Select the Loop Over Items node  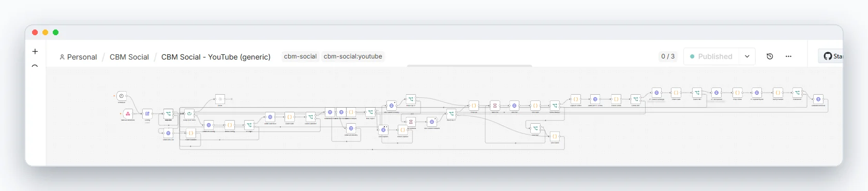tap(189, 113)
